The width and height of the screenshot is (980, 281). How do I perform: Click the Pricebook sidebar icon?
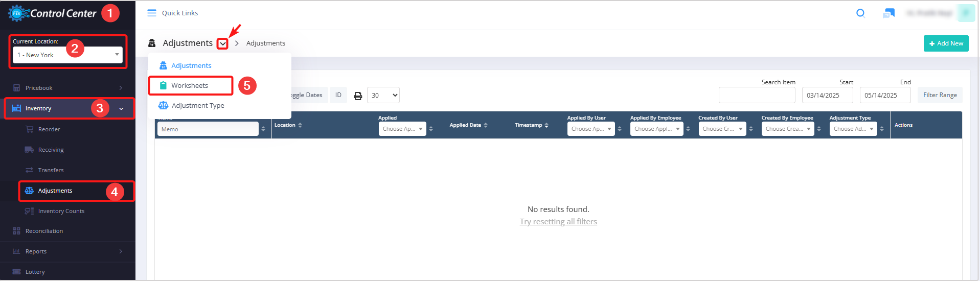point(16,88)
